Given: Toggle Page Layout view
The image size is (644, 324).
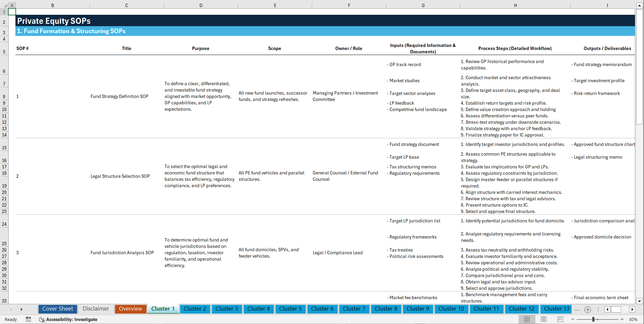Looking at the screenshot, I should 543,319.
